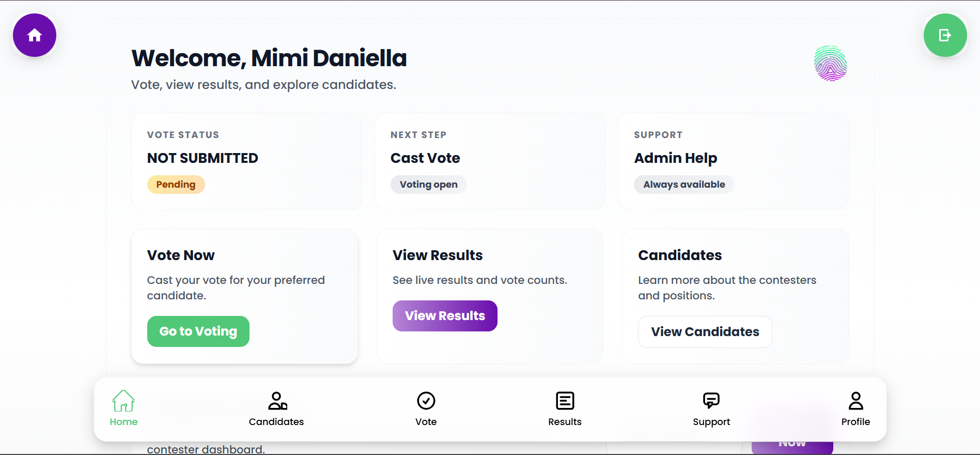Open the Candidates people icon in bottom nav
Viewport: 980px width, 455px height.
[277, 401]
